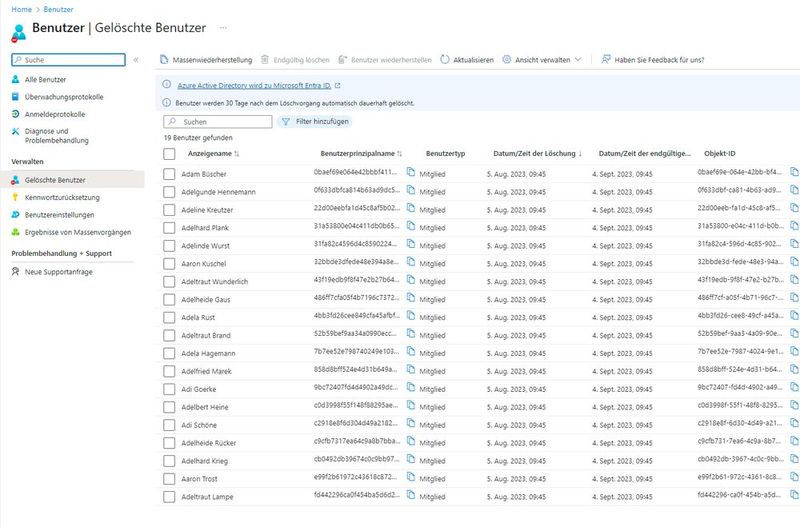
Task: Copy object ID for Adam Büscher
Action: tap(794, 172)
